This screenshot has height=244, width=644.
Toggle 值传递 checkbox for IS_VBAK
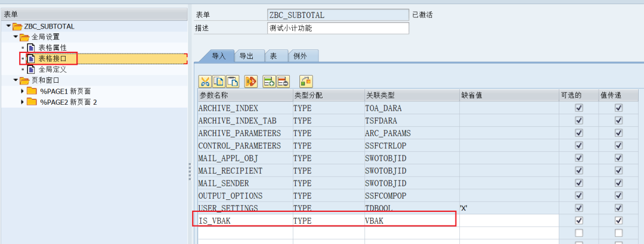pyautogui.click(x=618, y=221)
